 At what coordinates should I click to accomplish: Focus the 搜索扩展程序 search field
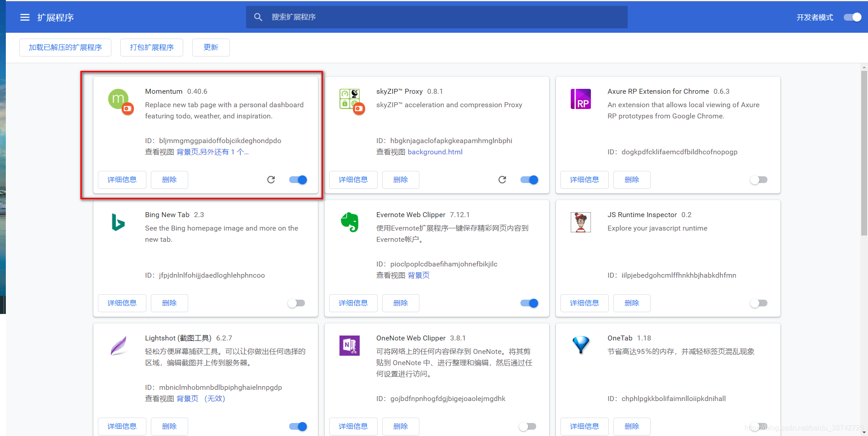(436, 17)
